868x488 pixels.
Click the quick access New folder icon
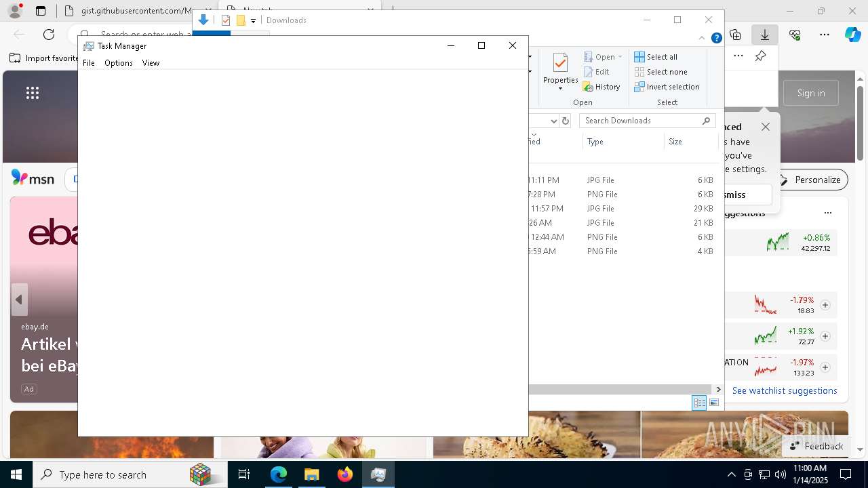(241, 20)
